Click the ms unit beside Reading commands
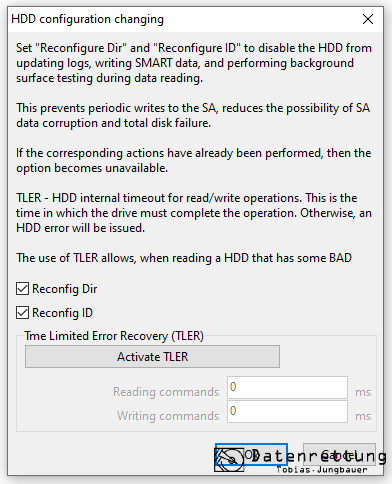This screenshot has width=392, height=484. tap(363, 392)
